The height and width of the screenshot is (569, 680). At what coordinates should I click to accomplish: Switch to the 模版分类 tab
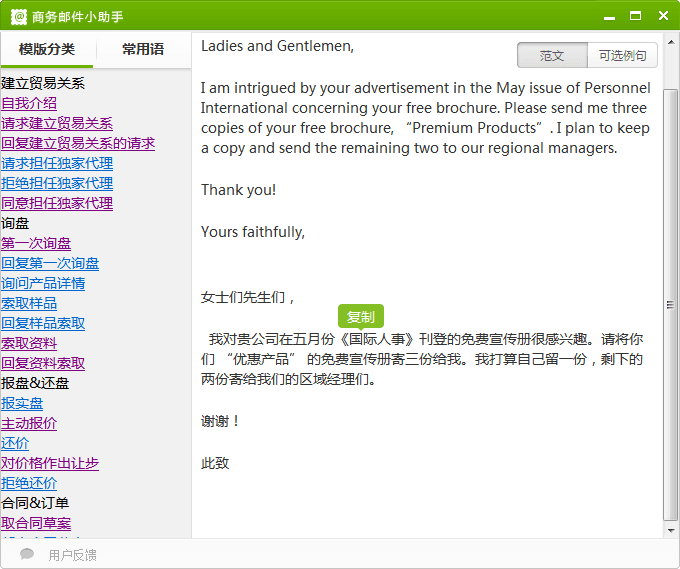(x=47, y=49)
